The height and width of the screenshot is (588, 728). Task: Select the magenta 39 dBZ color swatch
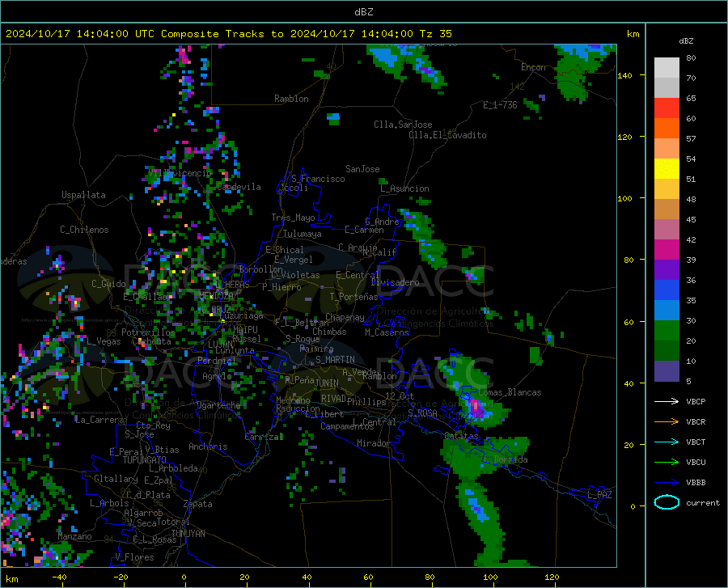(x=667, y=250)
